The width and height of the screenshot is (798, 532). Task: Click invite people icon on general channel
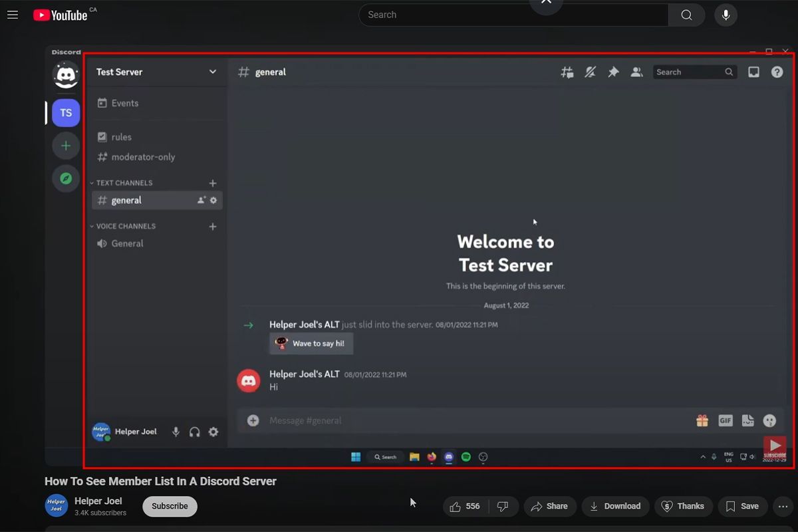pyautogui.click(x=201, y=200)
